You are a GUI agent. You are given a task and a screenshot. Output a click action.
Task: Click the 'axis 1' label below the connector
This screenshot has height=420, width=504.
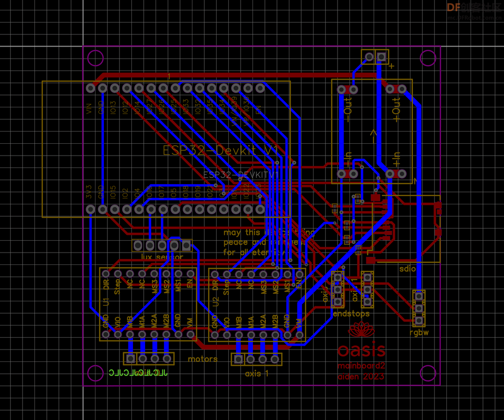tap(256, 374)
